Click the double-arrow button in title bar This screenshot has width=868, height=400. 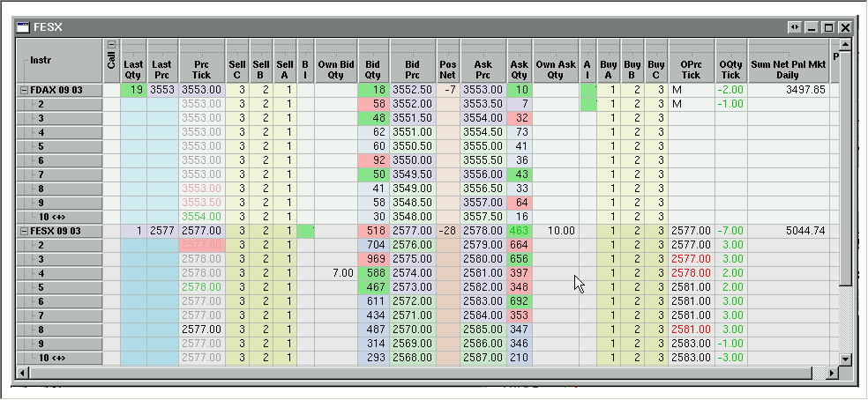pos(796,27)
